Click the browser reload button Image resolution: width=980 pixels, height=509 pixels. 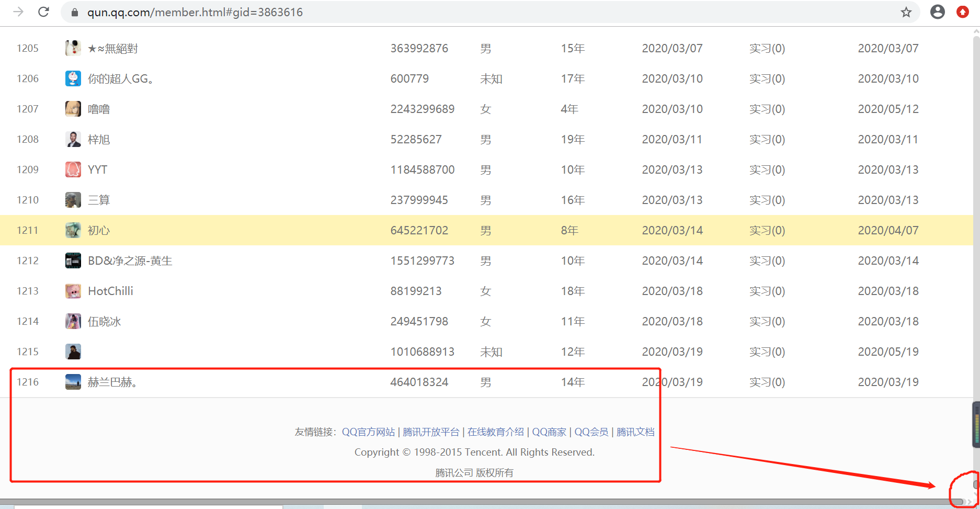(44, 12)
